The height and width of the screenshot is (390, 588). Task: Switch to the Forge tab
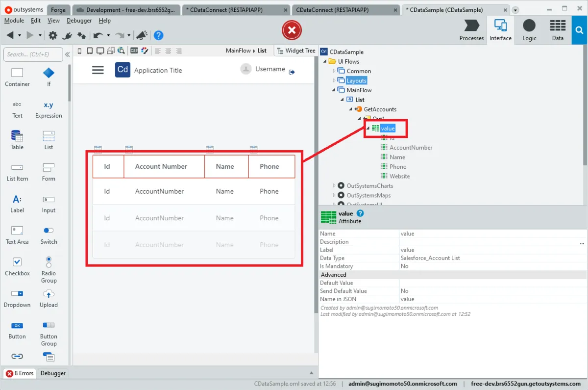[58, 10]
